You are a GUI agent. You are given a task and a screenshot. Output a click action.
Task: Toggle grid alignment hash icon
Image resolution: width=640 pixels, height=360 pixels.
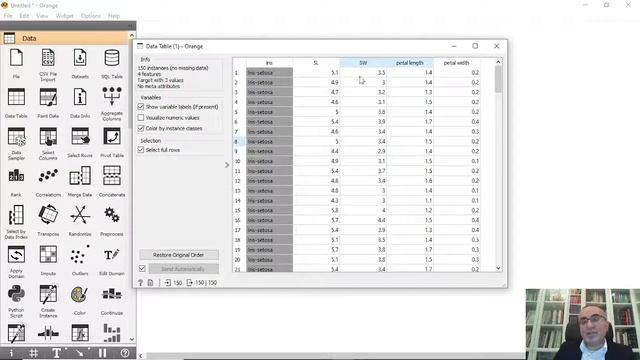tap(33, 353)
